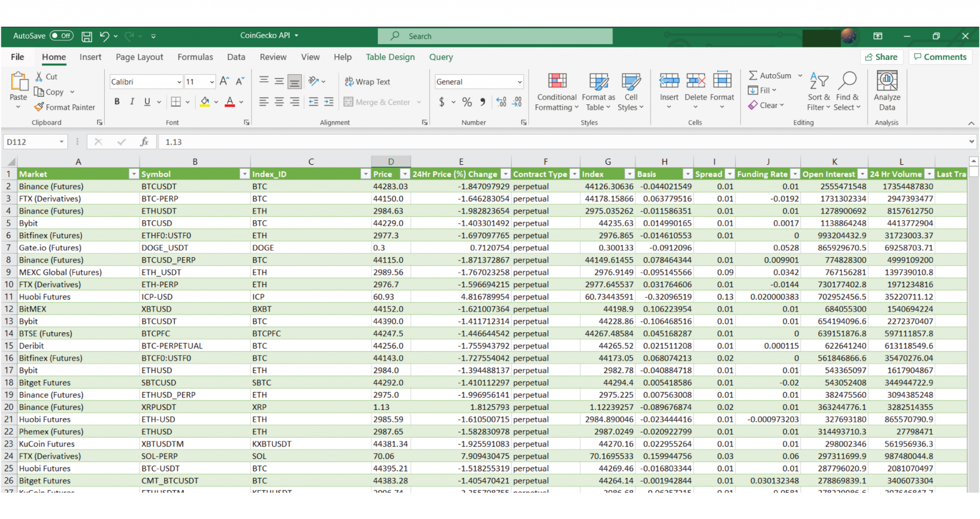This screenshot has height=519, width=980.
Task: Click the Sort & Filter icon
Action: (819, 81)
